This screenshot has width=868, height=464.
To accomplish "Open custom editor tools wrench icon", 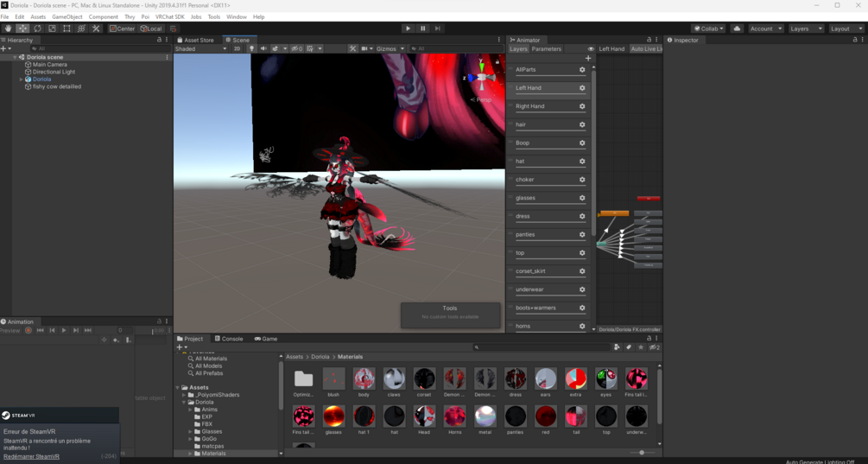I will click(x=96, y=29).
